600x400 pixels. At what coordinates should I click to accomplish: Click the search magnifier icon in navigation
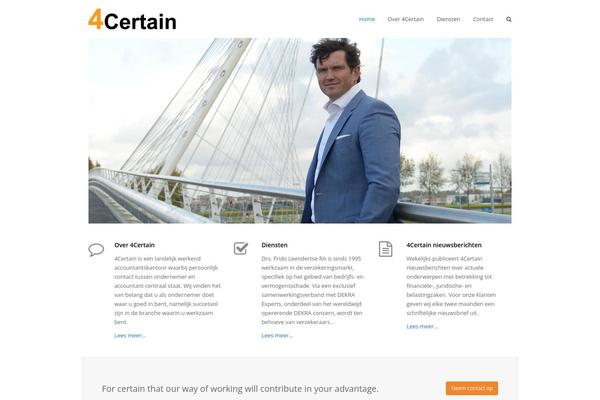[509, 19]
